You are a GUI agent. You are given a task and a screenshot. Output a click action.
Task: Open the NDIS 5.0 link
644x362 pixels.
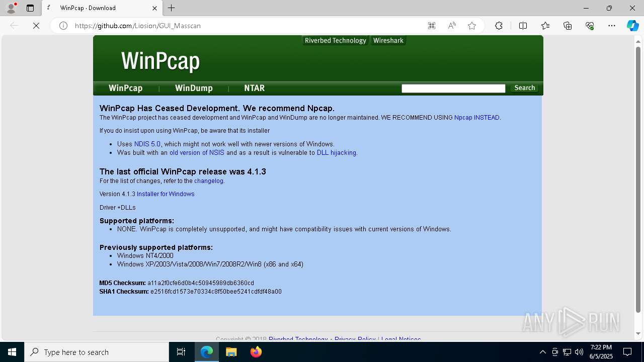point(147,144)
